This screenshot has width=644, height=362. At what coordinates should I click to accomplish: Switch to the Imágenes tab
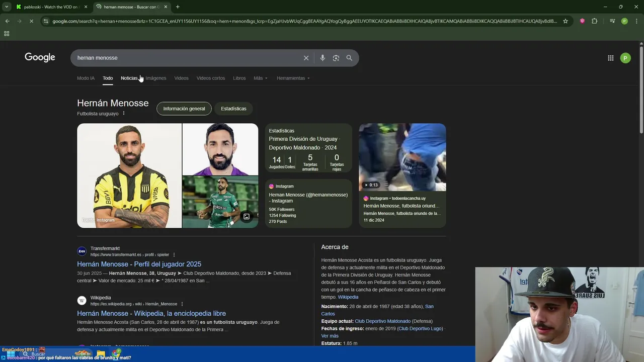pos(156,78)
